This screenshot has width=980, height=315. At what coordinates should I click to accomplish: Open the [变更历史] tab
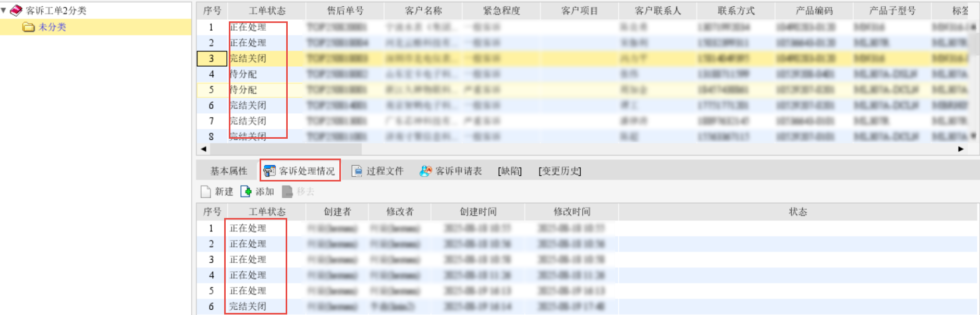(x=560, y=171)
